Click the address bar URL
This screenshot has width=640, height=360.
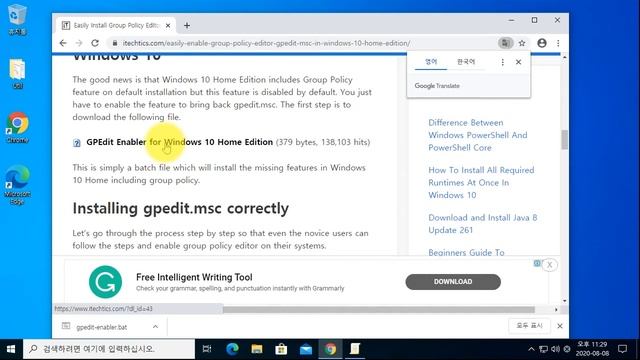tap(266, 43)
